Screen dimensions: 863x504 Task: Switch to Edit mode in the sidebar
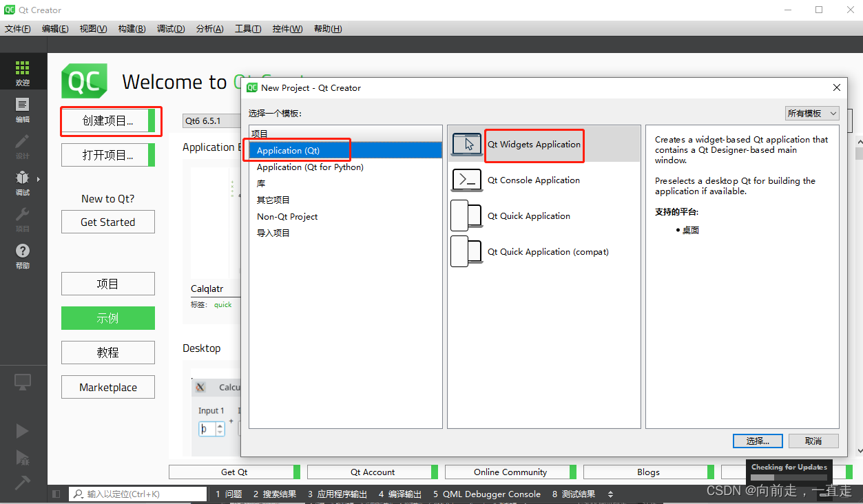[23, 109]
